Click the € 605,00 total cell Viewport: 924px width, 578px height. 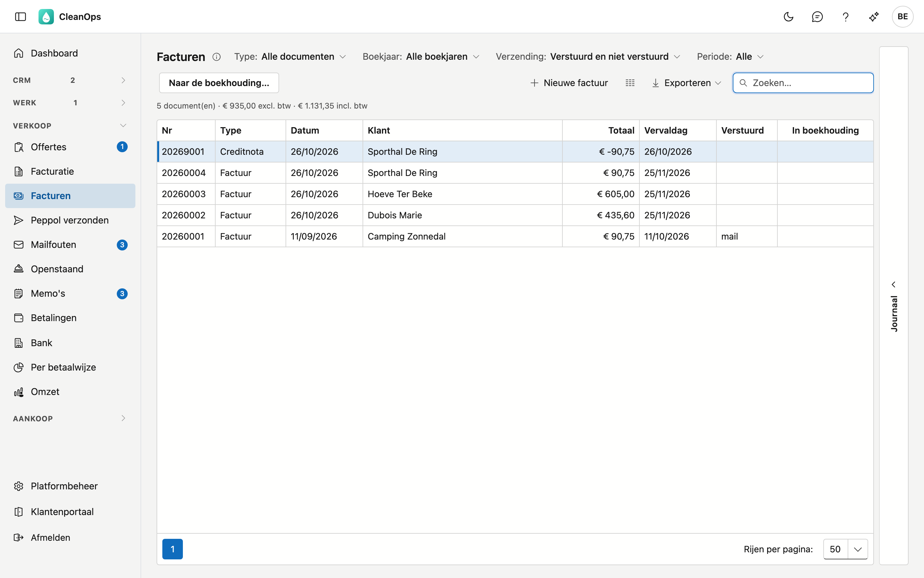click(601, 194)
